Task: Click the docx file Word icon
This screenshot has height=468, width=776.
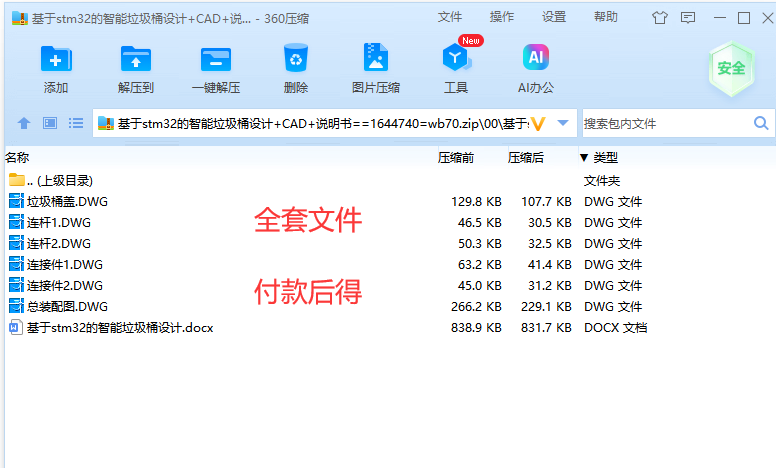Action: [16, 328]
